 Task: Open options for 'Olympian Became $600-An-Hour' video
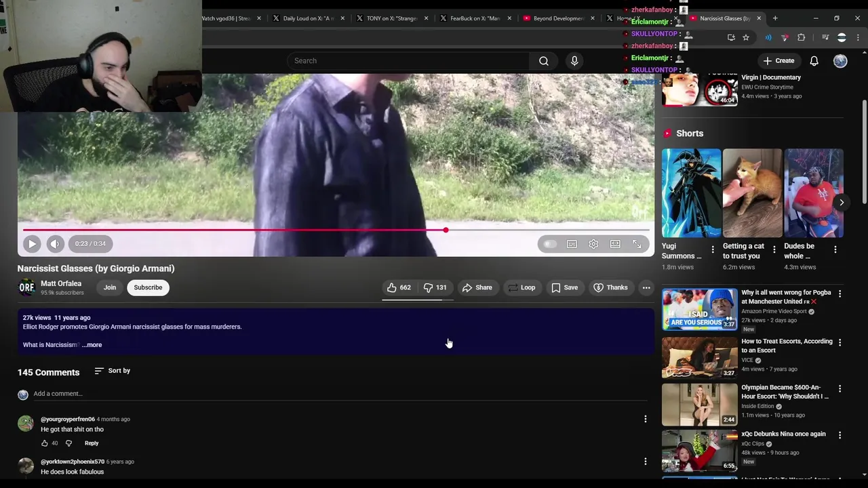click(840, 389)
